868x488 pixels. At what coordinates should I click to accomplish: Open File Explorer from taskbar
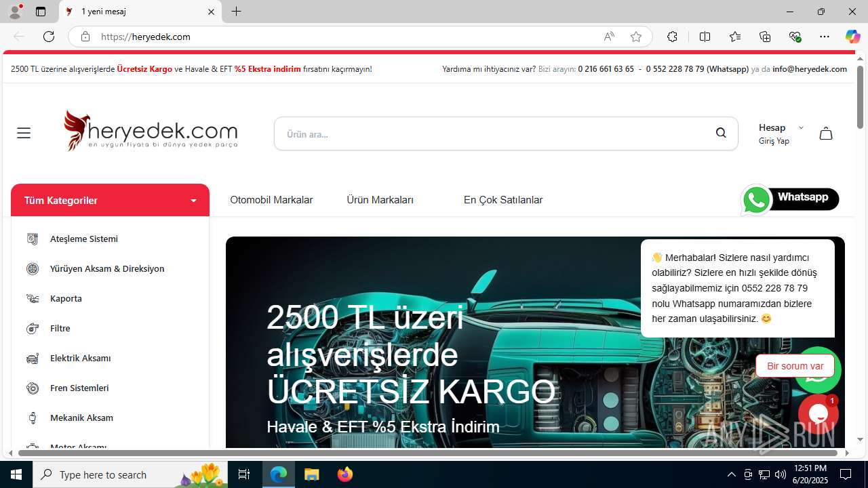pos(311,474)
